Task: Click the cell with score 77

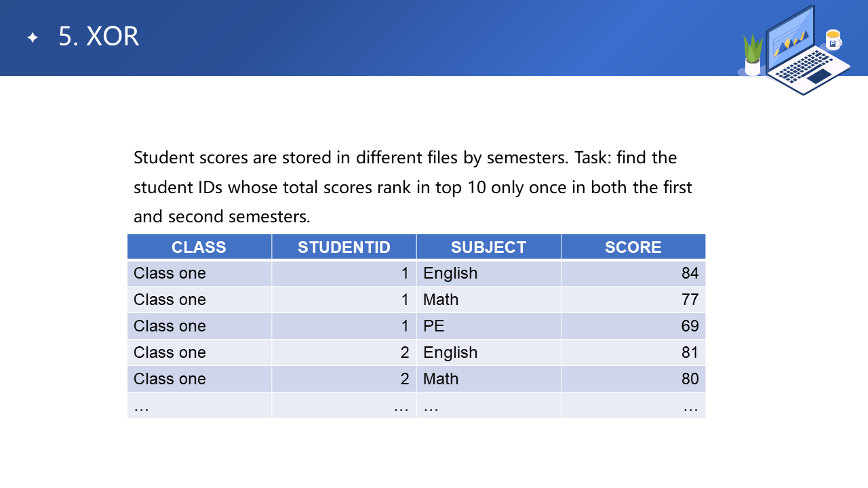Action: pos(633,300)
